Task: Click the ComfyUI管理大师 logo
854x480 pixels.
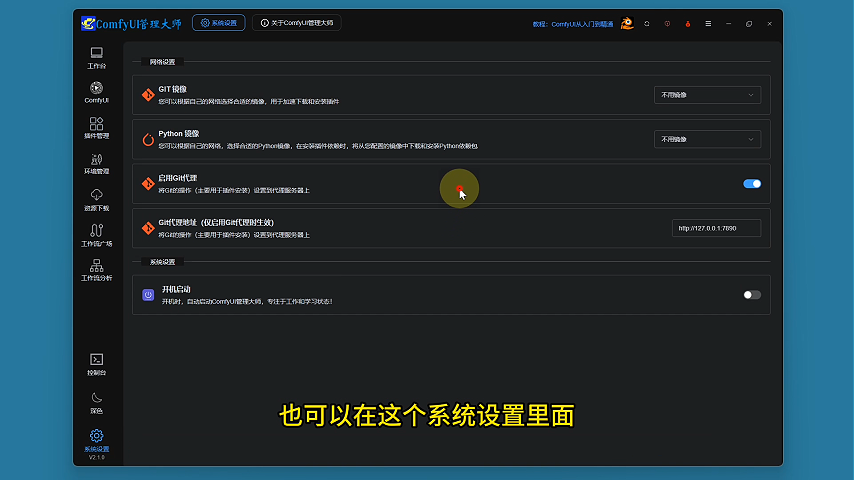Action: (131, 23)
